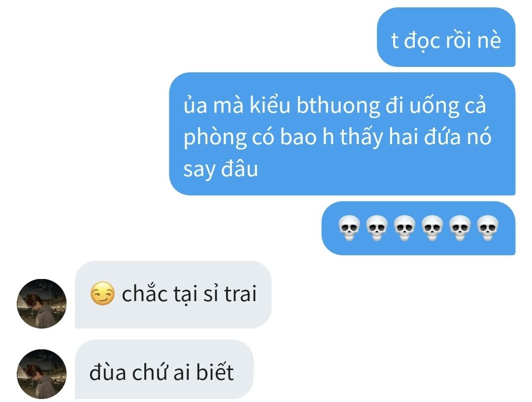Select the 't đọc rồi nè' message bubble
The image size is (532, 402).
pyautogui.click(x=446, y=37)
